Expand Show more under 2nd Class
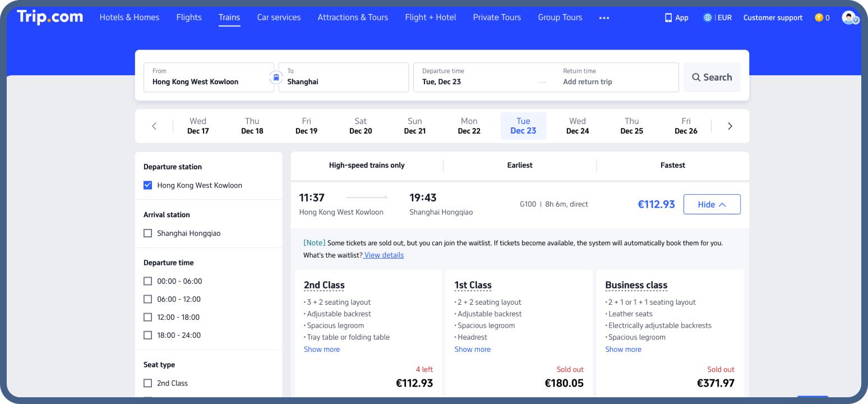Viewport: 868px width, 404px height. tap(322, 349)
